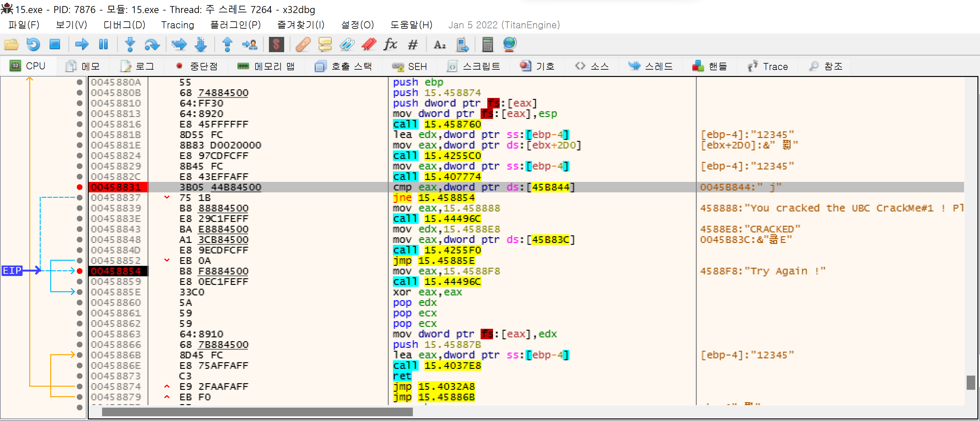Open the Functions fx icon
The image size is (980, 421).
coord(391,45)
